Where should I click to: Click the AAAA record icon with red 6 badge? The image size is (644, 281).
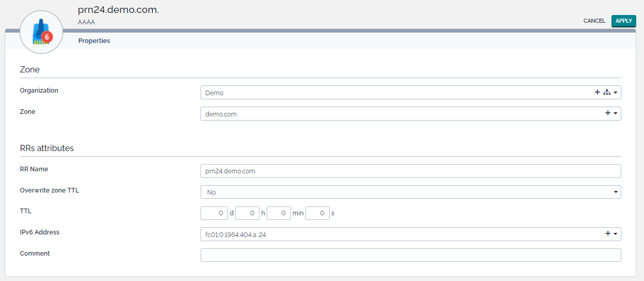[41, 33]
